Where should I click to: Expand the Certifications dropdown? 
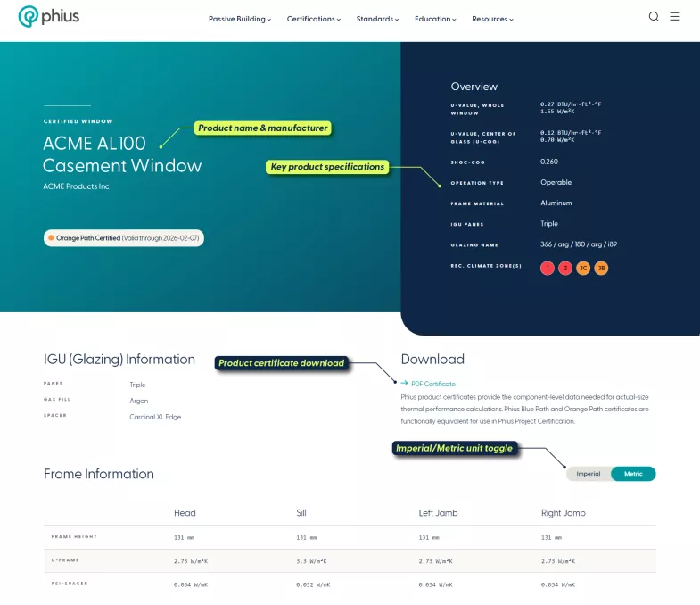pos(313,19)
